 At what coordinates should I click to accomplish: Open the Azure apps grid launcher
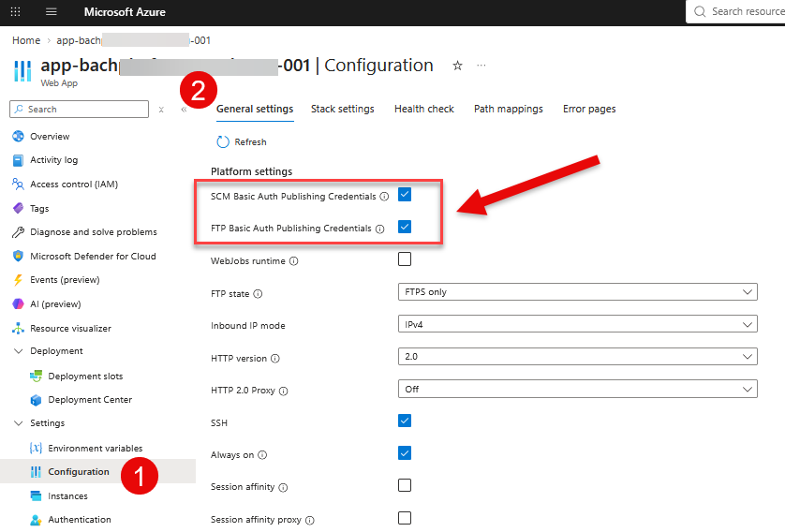point(16,11)
